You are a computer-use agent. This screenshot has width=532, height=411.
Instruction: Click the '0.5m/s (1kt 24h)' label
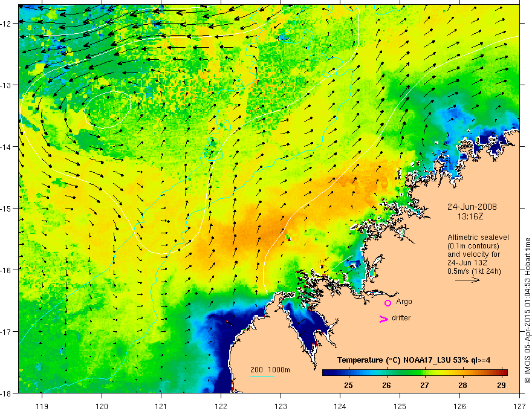coord(475,271)
